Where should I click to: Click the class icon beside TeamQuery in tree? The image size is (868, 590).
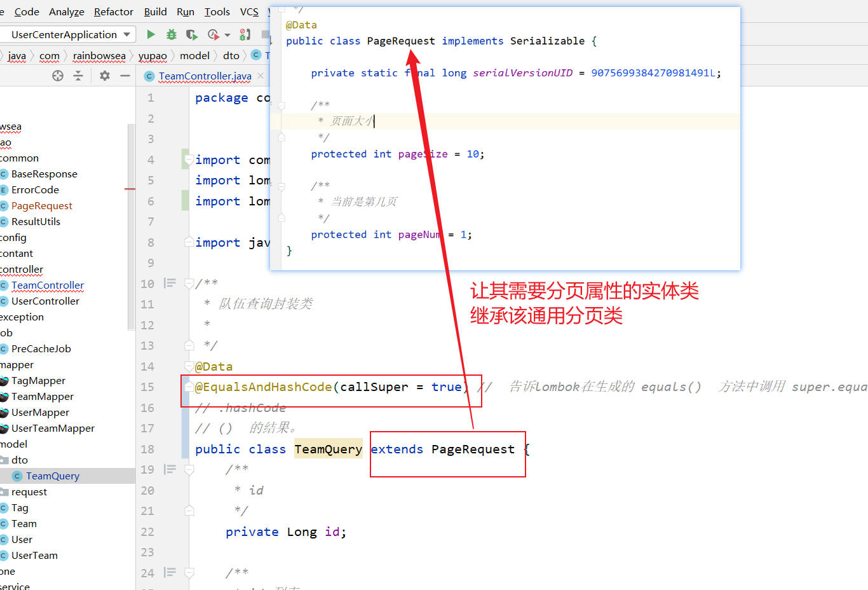pyautogui.click(x=17, y=476)
